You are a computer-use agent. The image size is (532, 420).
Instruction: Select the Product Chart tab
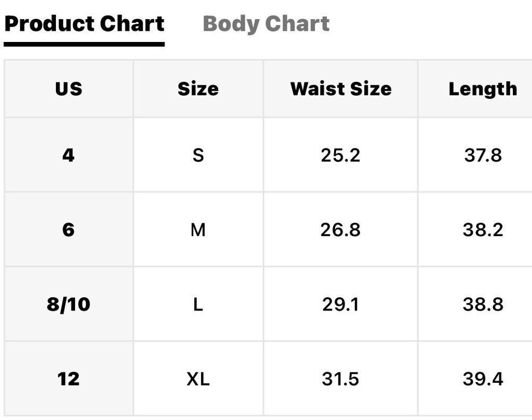[84, 24]
